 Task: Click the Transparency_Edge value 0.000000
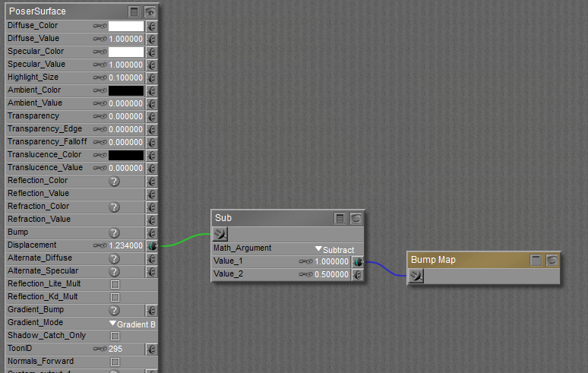[125, 129]
